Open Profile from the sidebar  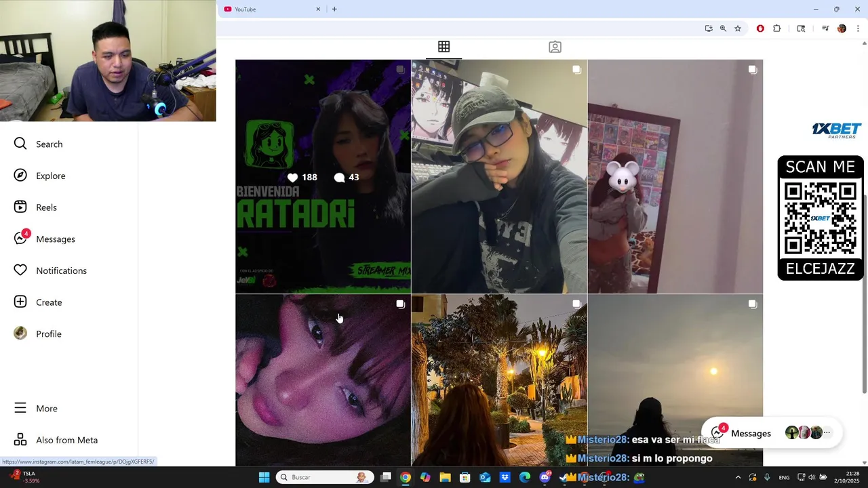(x=38, y=333)
